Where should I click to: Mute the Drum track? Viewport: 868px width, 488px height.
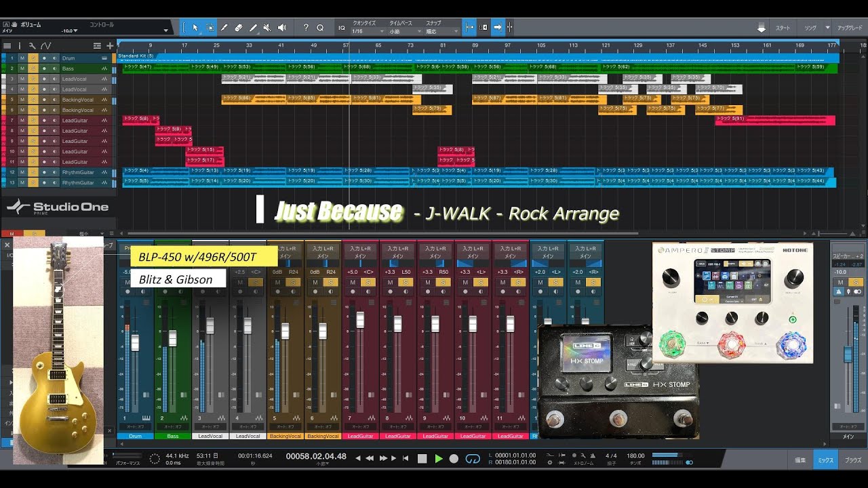pos(22,58)
